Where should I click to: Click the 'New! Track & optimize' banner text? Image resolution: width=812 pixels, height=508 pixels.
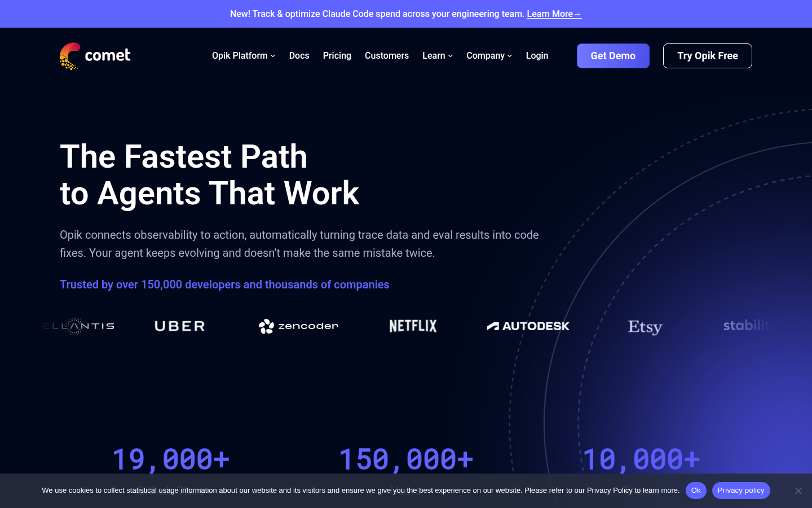point(377,14)
